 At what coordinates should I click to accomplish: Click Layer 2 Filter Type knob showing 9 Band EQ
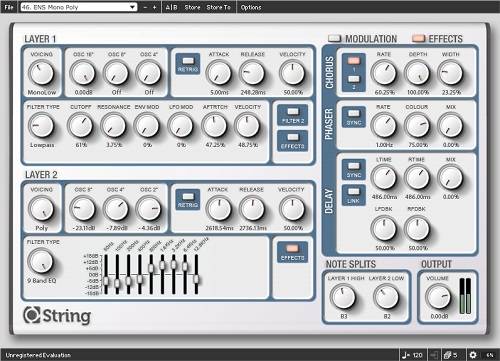[41, 261]
